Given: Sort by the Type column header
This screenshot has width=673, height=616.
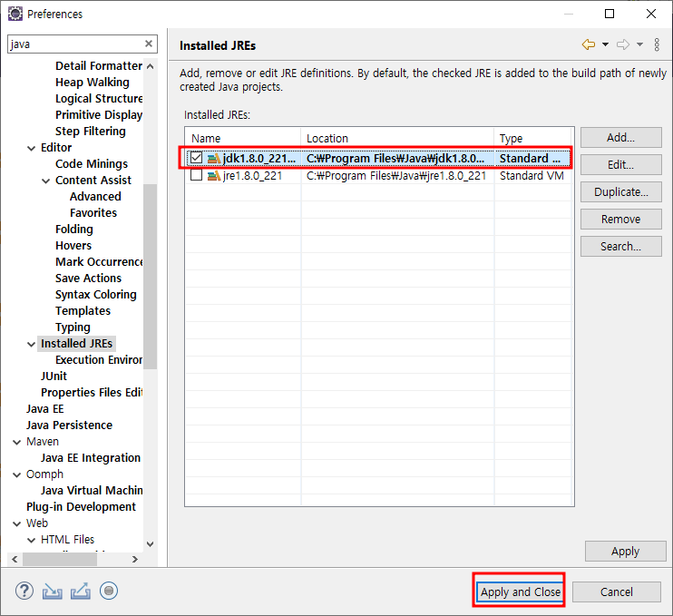Looking at the screenshot, I should [533, 138].
